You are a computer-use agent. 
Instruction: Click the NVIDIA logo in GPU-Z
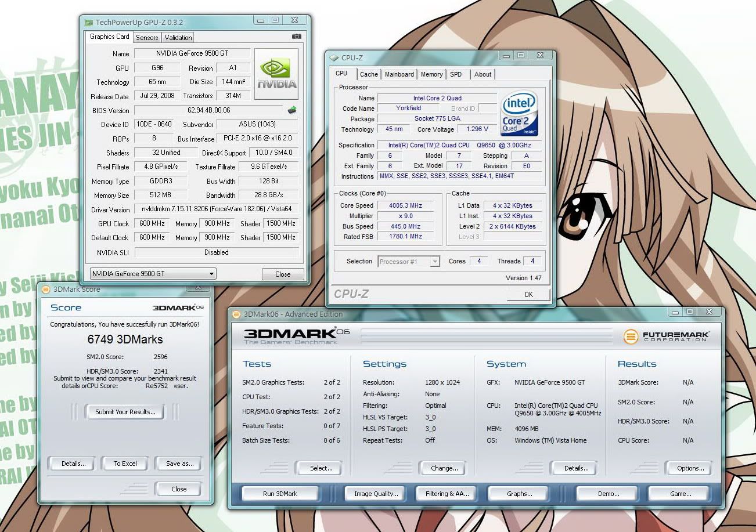[x=277, y=74]
